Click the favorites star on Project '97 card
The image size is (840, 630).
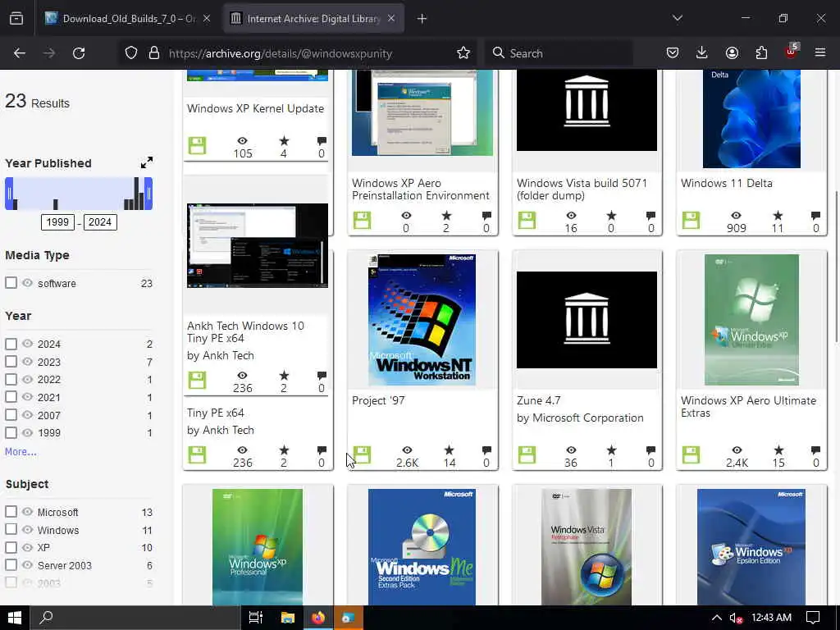(x=449, y=450)
